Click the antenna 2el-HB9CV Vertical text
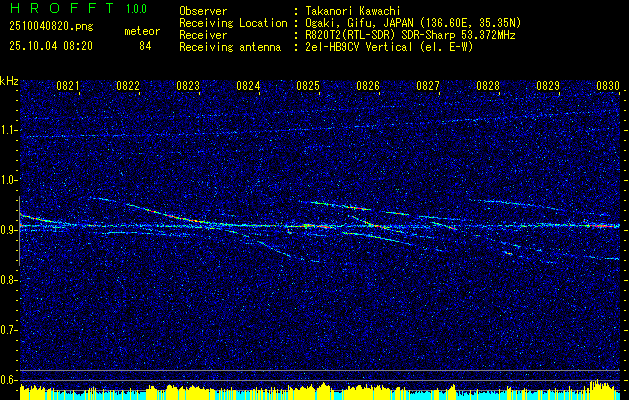 click(x=389, y=47)
